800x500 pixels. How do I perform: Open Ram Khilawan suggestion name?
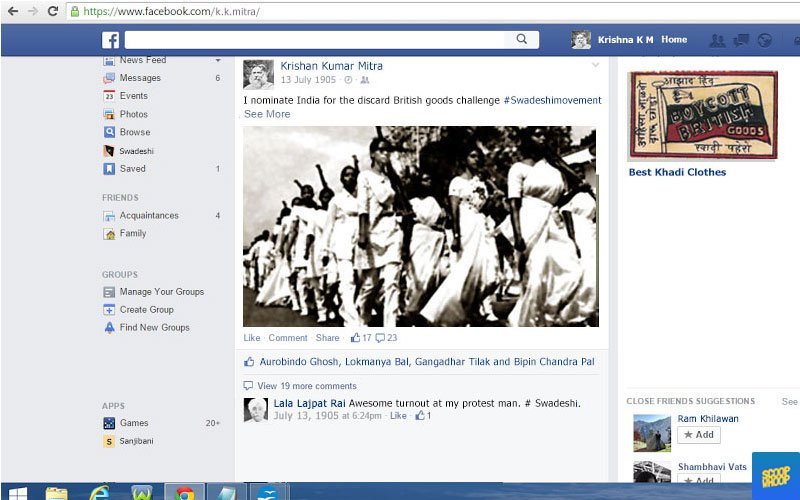(708, 418)
